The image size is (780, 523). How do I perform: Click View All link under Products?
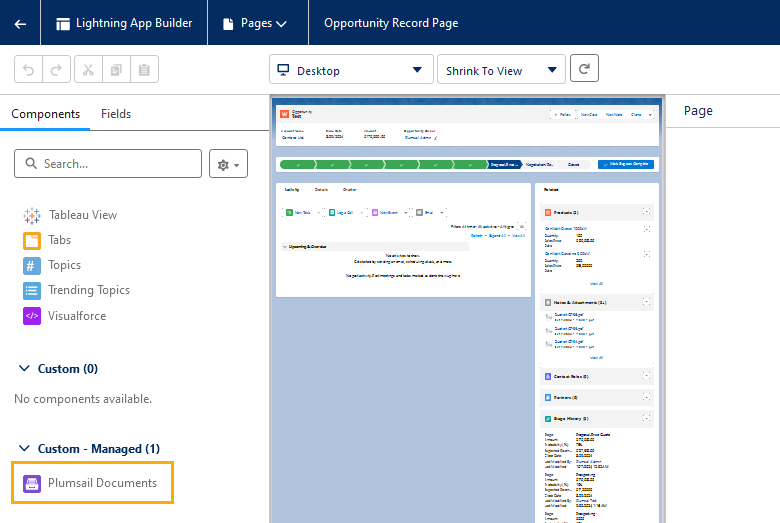596,284
